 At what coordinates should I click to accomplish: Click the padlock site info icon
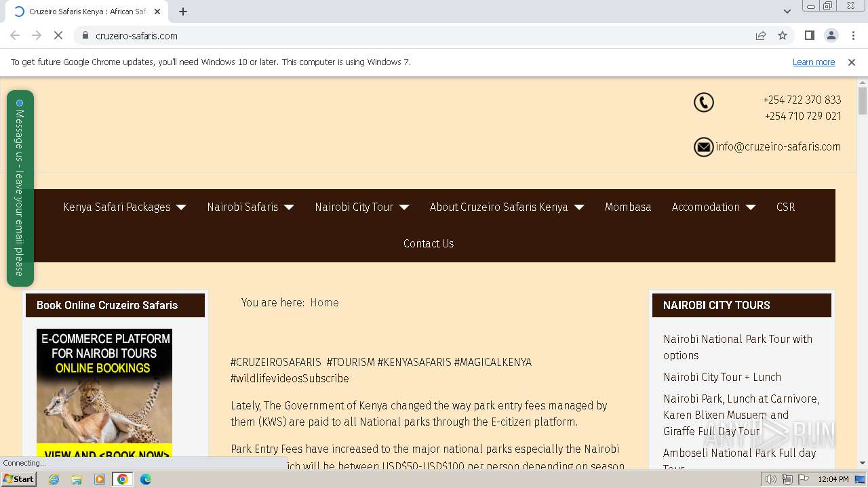[85, 35]
